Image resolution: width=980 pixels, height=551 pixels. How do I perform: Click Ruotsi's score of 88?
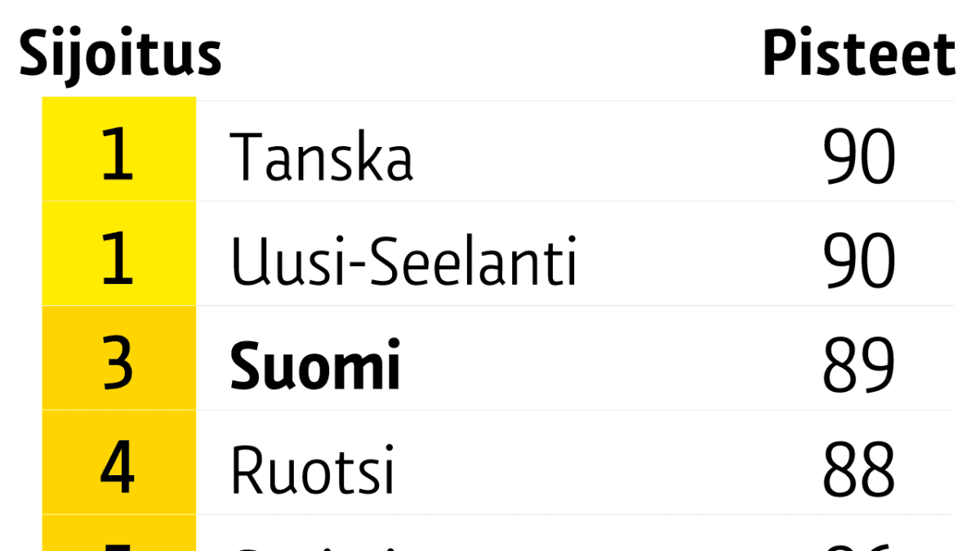pyautogui.click(x=859, y=471)
